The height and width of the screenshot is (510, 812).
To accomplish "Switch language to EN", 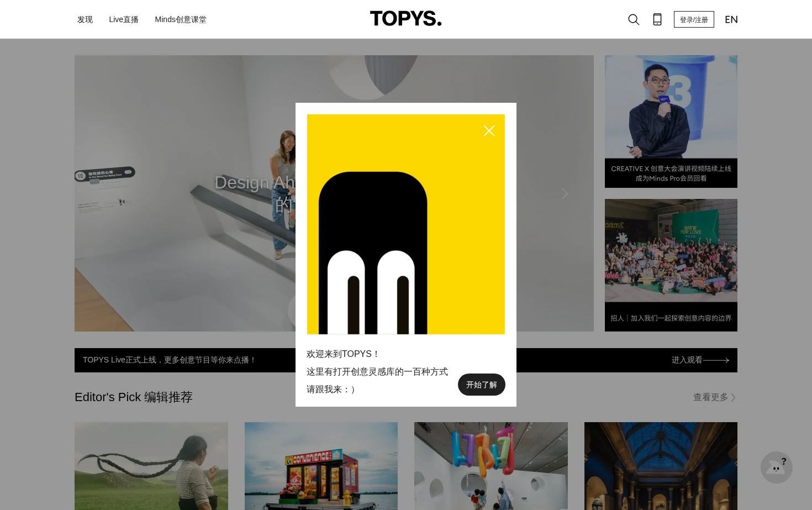I will (731, 19).
